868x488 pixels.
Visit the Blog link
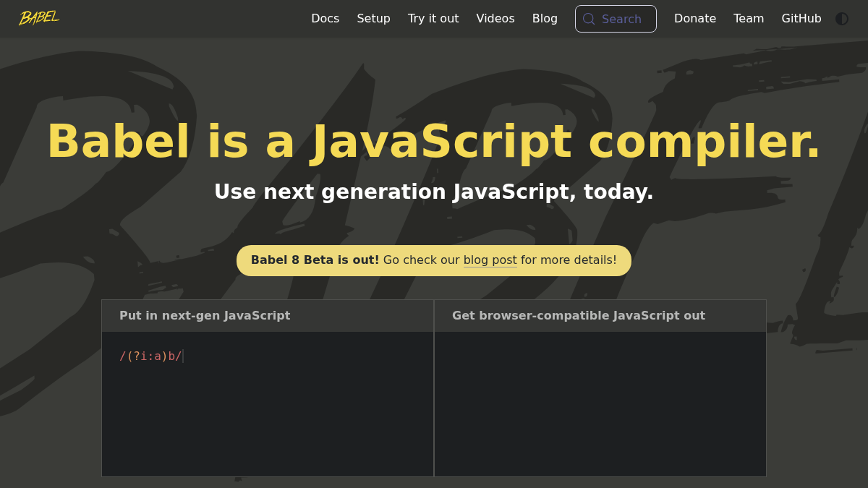tap(545, 19)
